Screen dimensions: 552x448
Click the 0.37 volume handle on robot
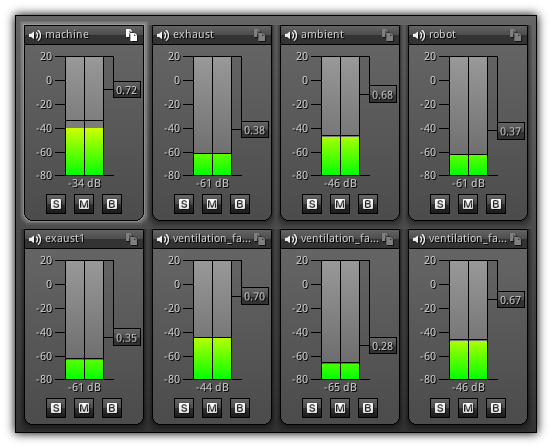[x=511, y=131]
